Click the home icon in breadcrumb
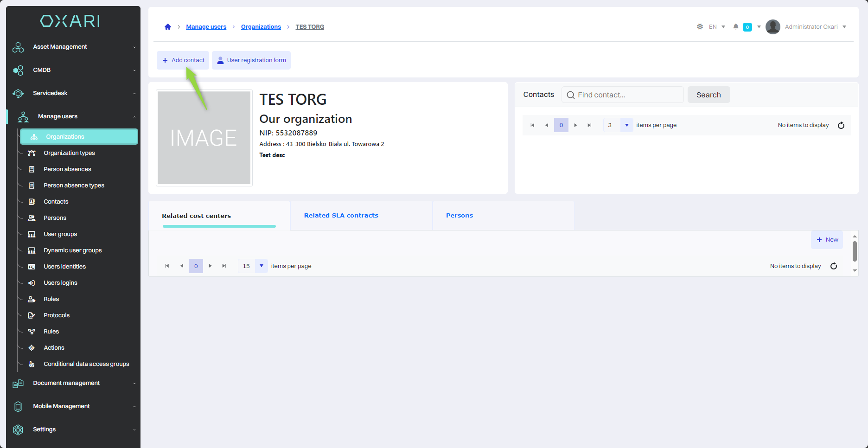 pyautogui.click(x=168, y=27)
